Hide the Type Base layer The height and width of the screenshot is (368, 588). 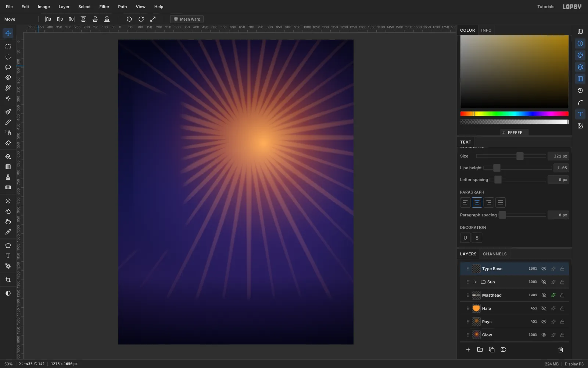(x=544, y=269)
